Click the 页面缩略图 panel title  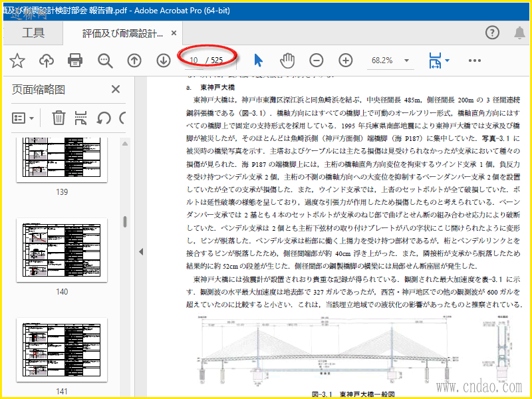39,90
